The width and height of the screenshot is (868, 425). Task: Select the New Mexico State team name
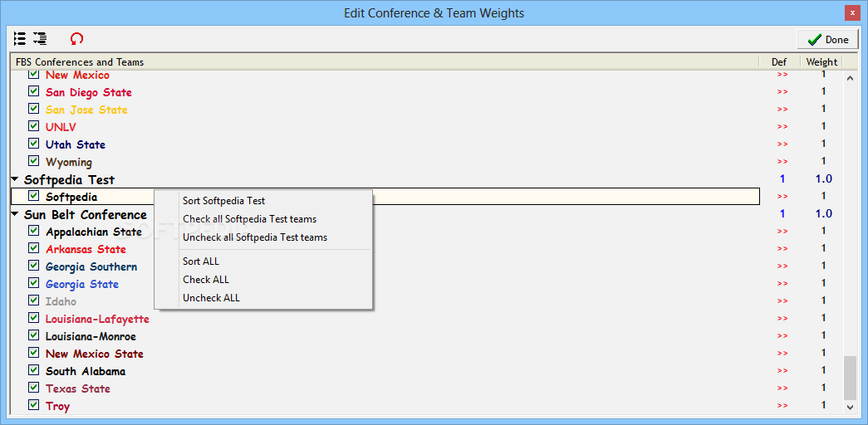coord(95,354)
